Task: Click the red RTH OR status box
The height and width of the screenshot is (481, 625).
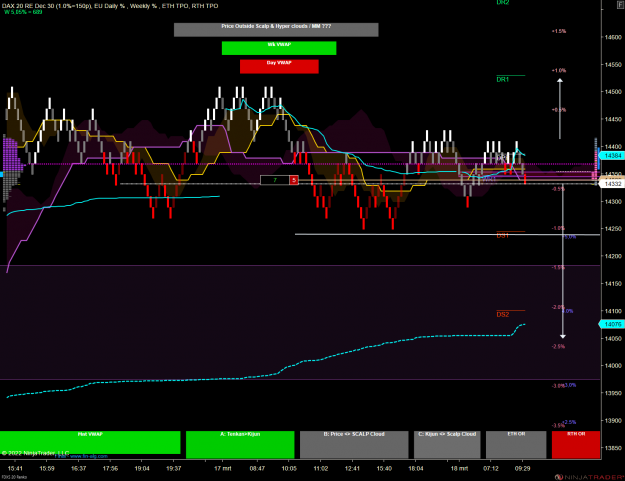Action: (576, 444)
